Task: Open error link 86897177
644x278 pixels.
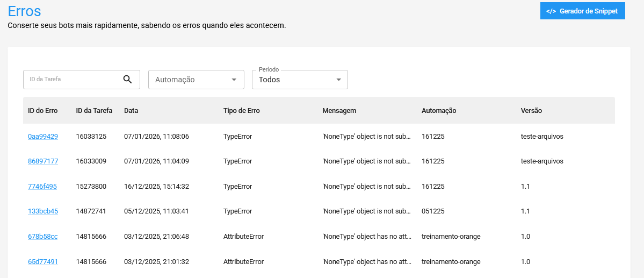Action: (43, 161)
